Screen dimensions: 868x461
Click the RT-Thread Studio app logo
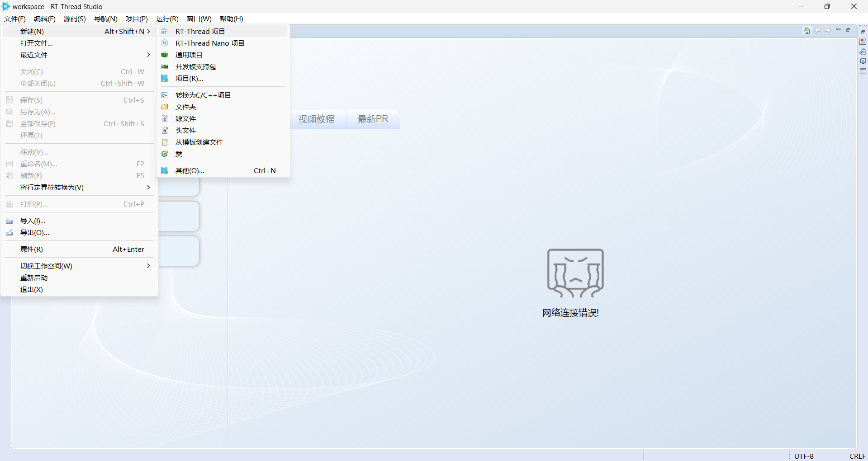coord(6,6)
